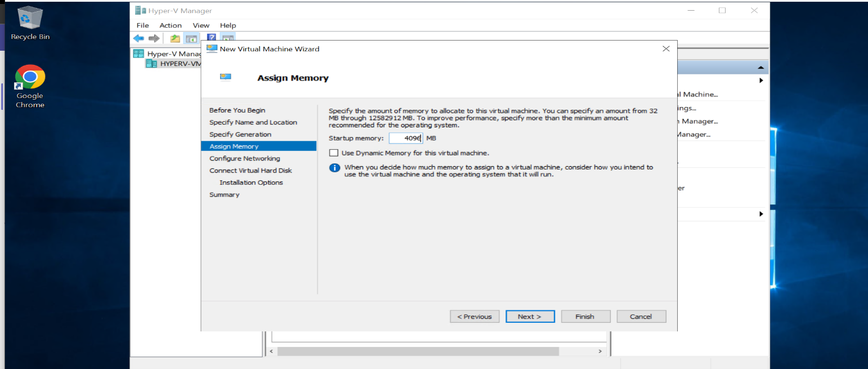This screenshot has width=868, height=369.
Task: Open Google Chrome desktop shortcut
Action: point(30,86)
